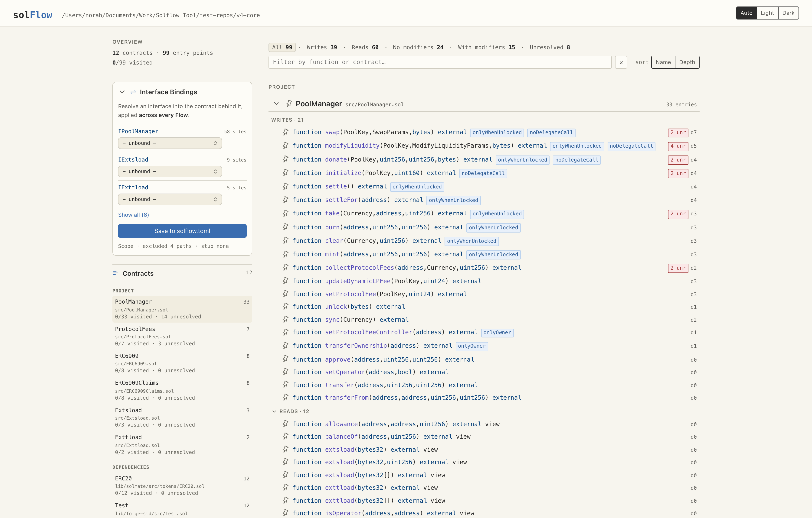Filter by Writes 39
The height and width of the screenshot is (518, 812).
[x=322, y=47]
